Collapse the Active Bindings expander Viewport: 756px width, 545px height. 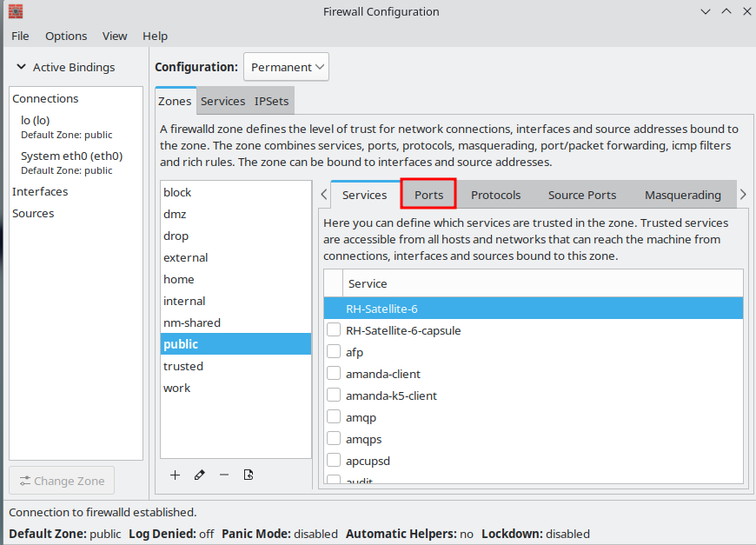pos(22,67)
